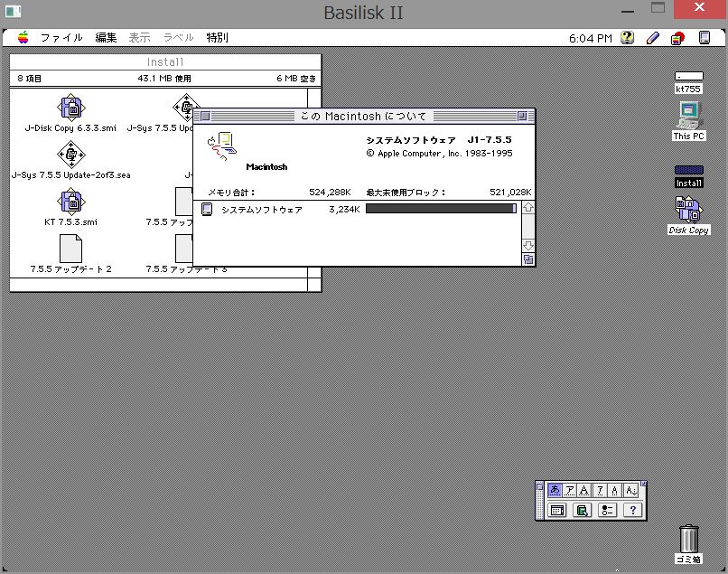Viewport: 728px width, 574px height.
Task: Select the KT 7.5.3.smi disk image icon
Action: click(71, 202)
